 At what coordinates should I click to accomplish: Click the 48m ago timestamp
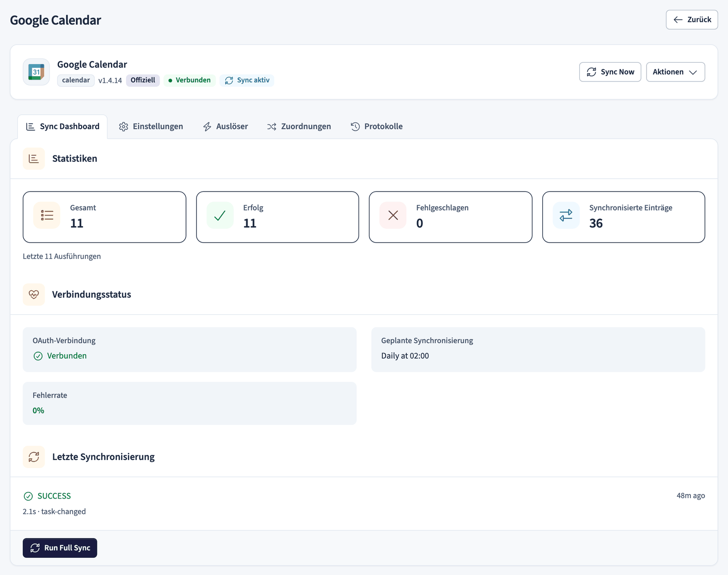click(x=691, y=495)
